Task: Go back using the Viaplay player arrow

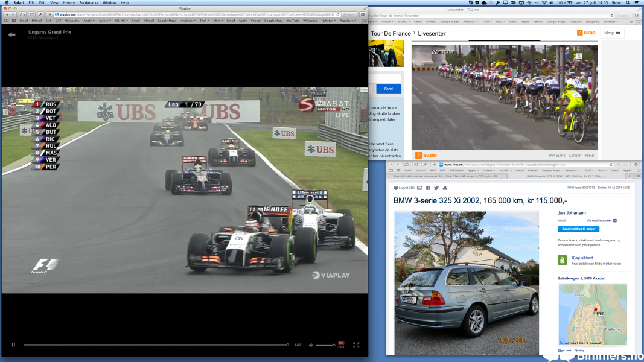Action: (11, 34)
